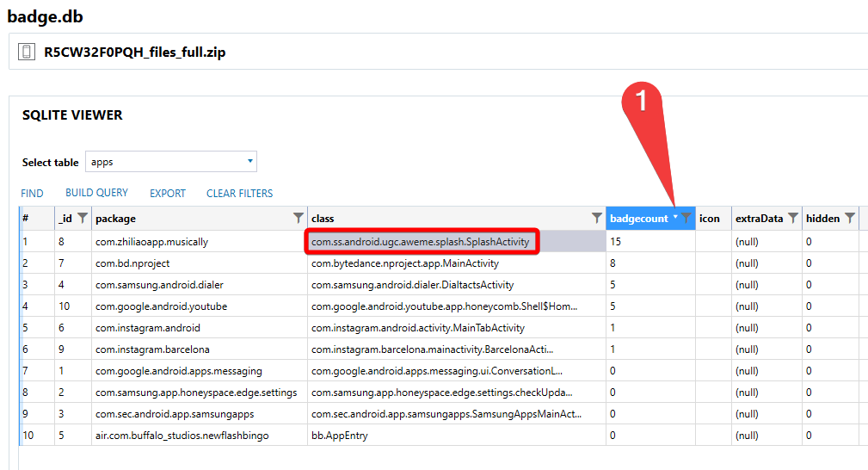Select the SamsungAppsMainAct... class cell
Image resolution: width=868 pixels, height=470 pixels.
tap(457, 414)
